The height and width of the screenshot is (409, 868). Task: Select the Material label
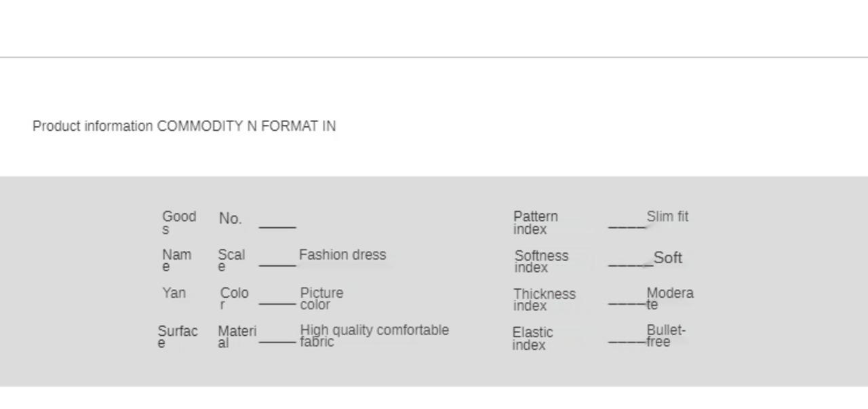[237, 336]
